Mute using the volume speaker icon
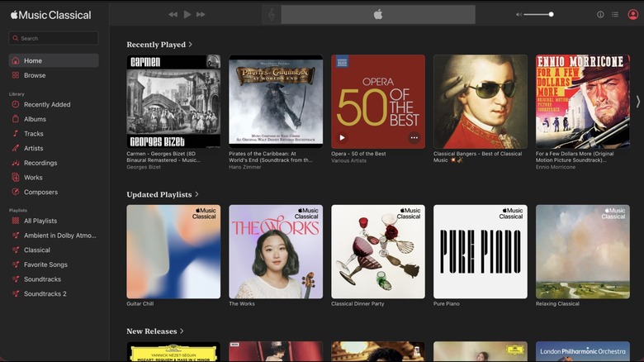Screen dimensions: 644x362 point(519,14)
